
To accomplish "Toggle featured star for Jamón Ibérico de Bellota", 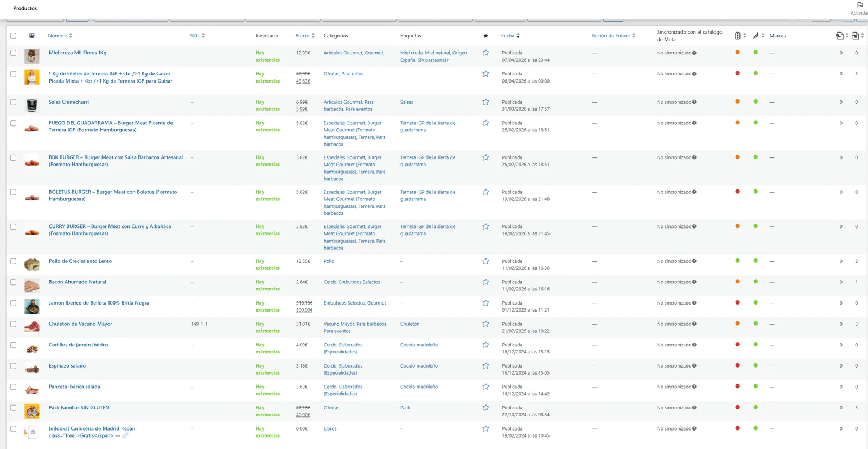I will point(486,303).
